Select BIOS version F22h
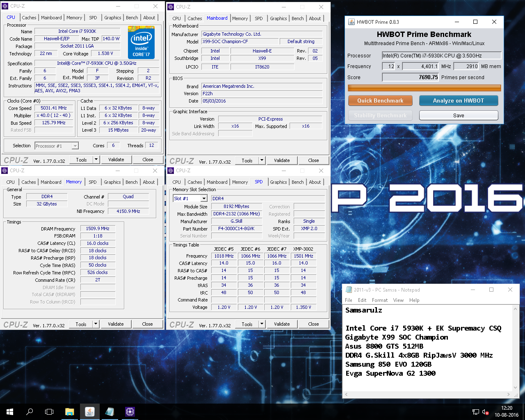 click(262, 94)
